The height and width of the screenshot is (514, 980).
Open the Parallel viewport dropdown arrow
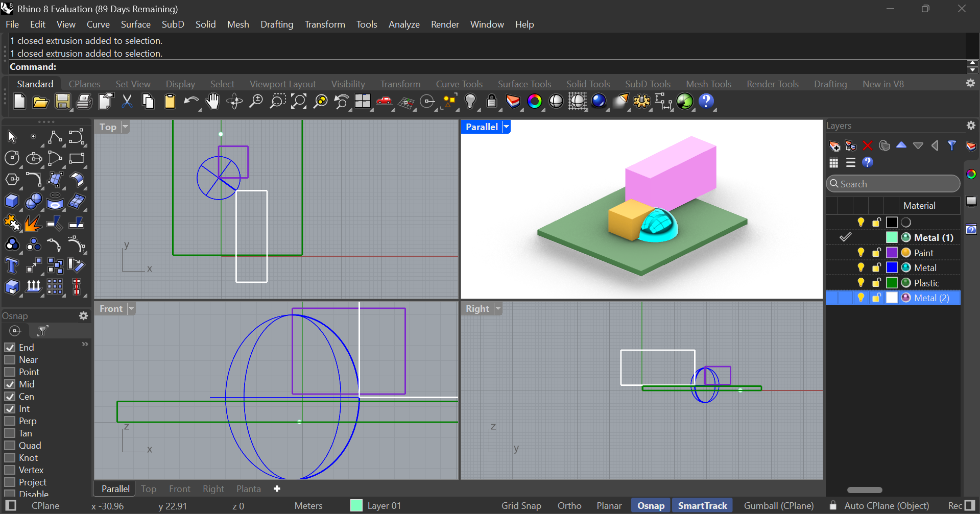click(x=506, y=127)
